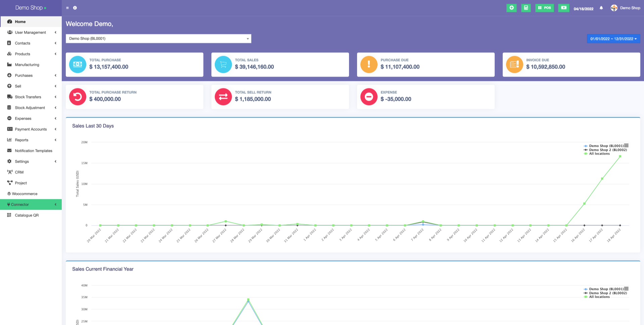Screen dimensions: 644x325
Task: Click the Expense red minus icon
Action: pyautogui.click(x=369, y=97)
